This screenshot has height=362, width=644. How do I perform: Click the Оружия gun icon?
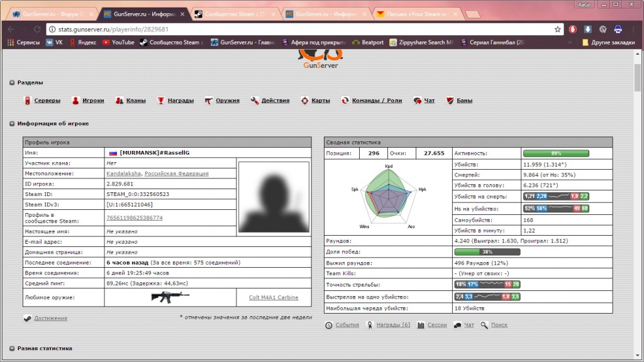tap(208, 101)
